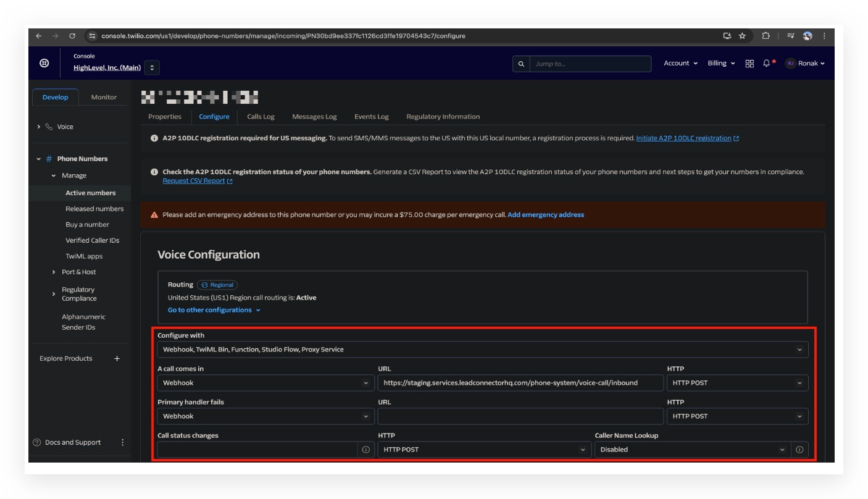This screenshot has height=499, width=868.
Task: Click the Chrome profile avatar
Action: pyautogui.click(x=807, y=36)
